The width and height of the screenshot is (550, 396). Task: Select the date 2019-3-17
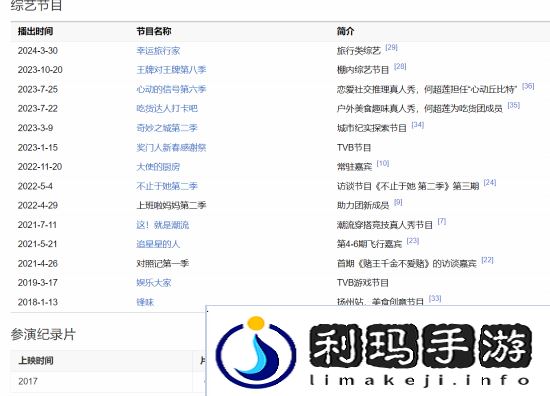click(38, 283)
